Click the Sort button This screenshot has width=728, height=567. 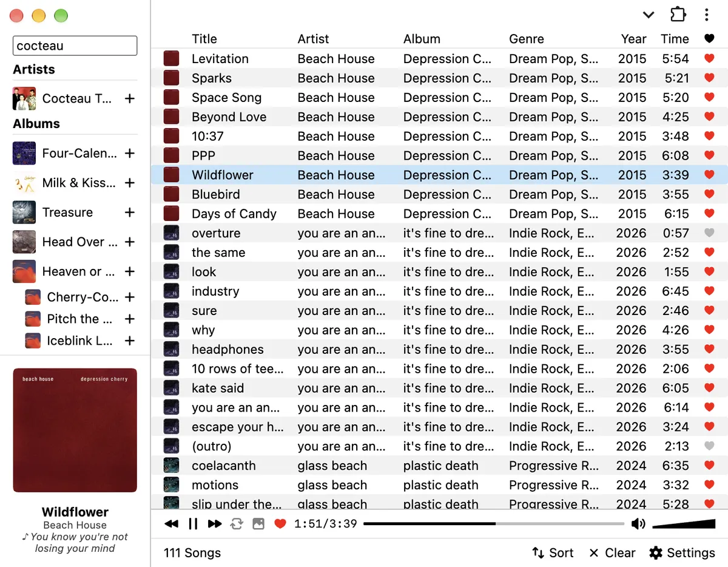[x=552, y=552]
